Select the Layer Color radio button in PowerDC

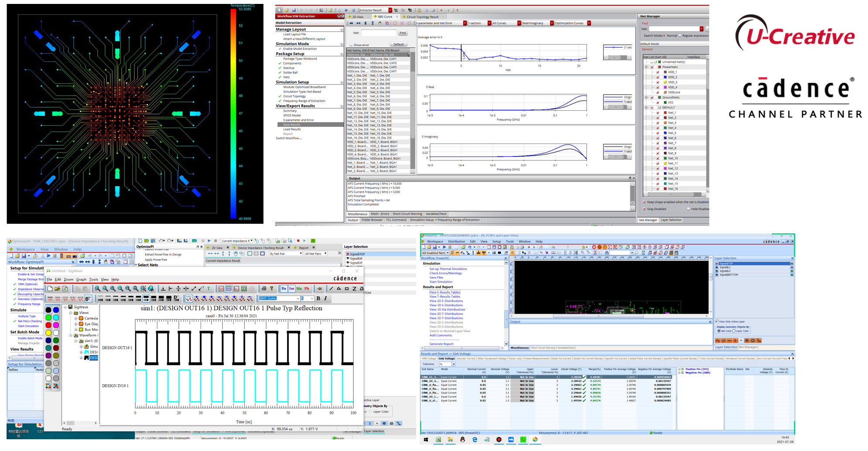pos(734,331)
